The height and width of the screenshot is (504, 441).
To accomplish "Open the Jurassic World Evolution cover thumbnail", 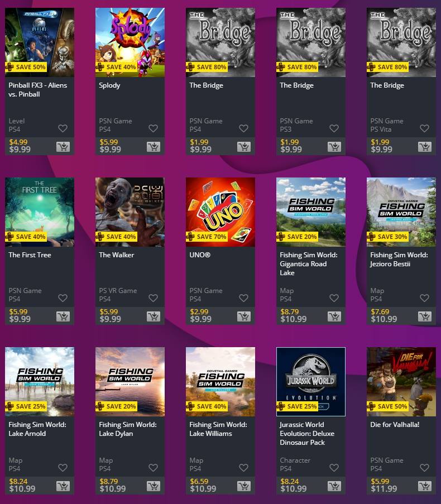I will 311,382.
